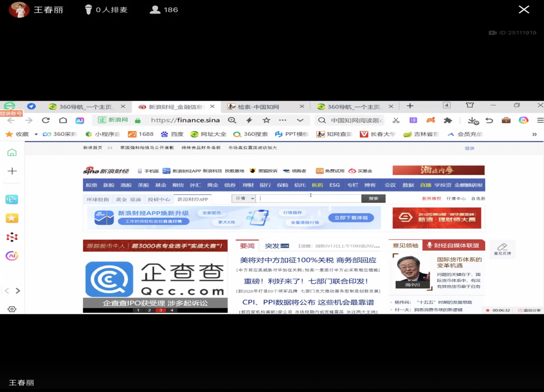The width and height of the screenshot is (544, 392).
Task: Reload the page with the refresh icon
Action: pyautogui.click(x=46, y=120)
